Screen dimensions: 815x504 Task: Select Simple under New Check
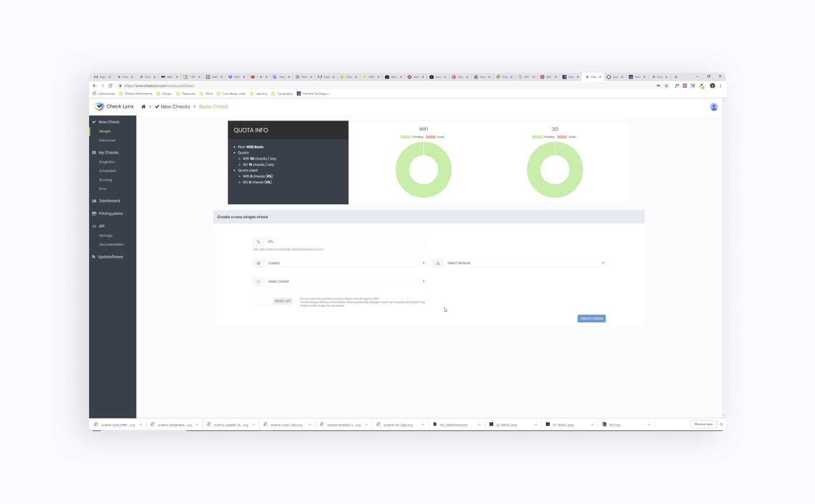click(x=105, y=132)
